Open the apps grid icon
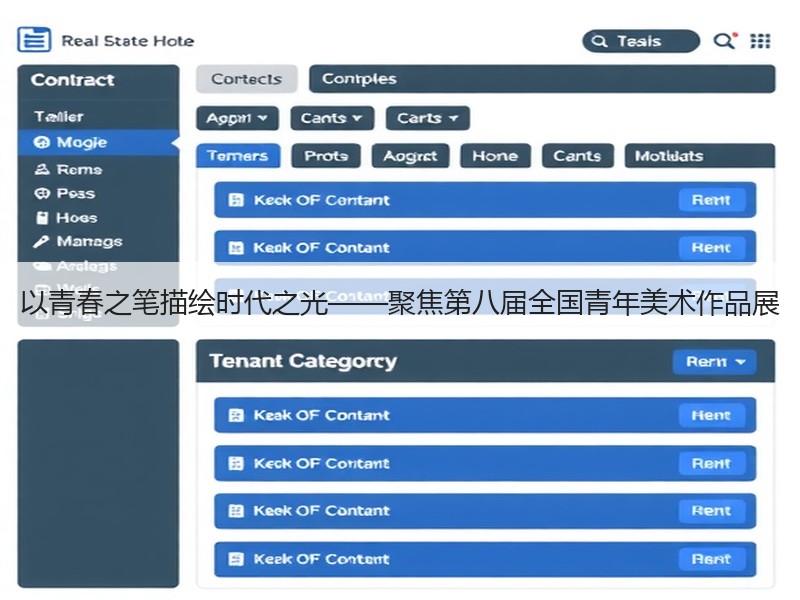The height and width of the screenshot is (600, 800). click(x=760, y=41)
